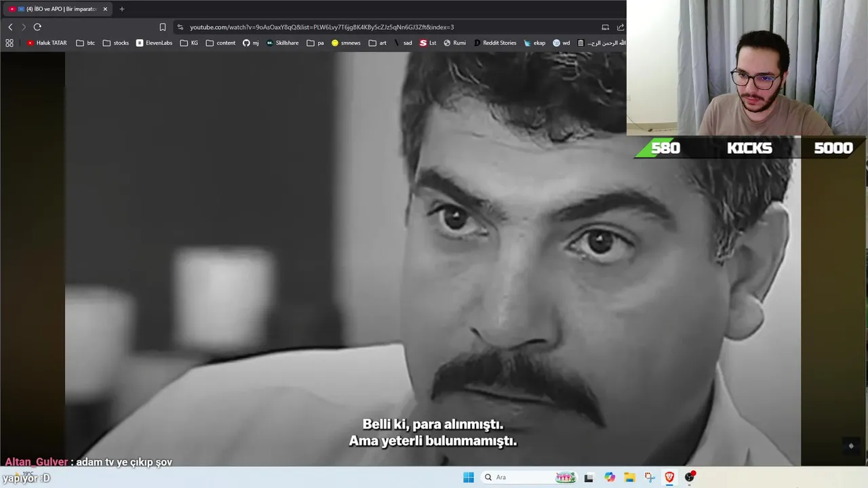Expand the art bookmark folder
Viewport: 868px width, 488px height.
tap(378, 43)
